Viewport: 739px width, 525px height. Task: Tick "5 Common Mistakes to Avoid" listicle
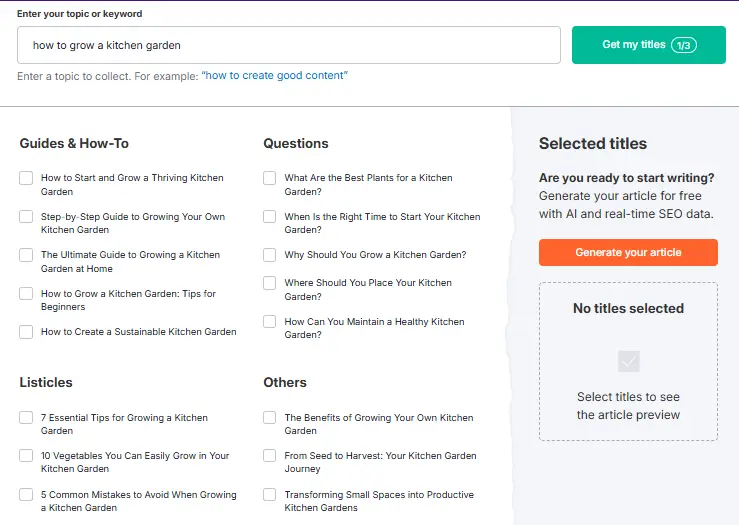tap(26, 495)
